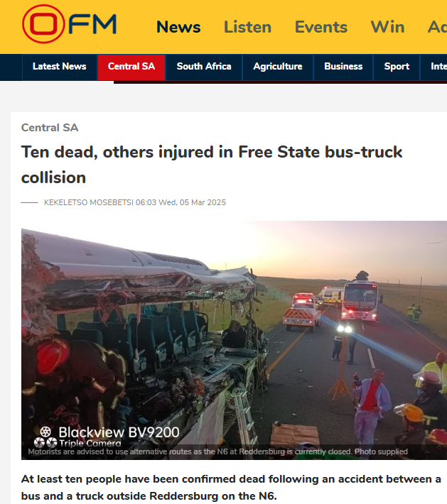Viewport: 447px width, 504px height.
Task: Click the partially visible International tab
Action: pos(438,67)
